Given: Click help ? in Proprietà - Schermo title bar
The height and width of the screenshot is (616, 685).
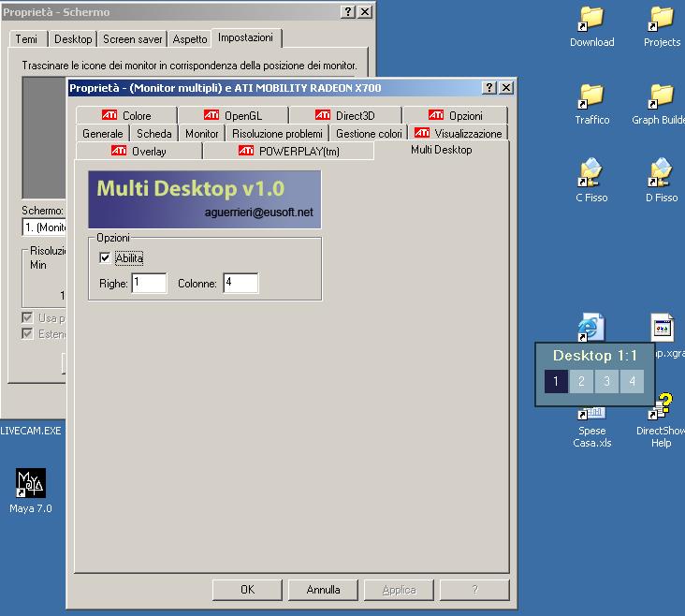Looking at the screenshot, I should point(348,12).
